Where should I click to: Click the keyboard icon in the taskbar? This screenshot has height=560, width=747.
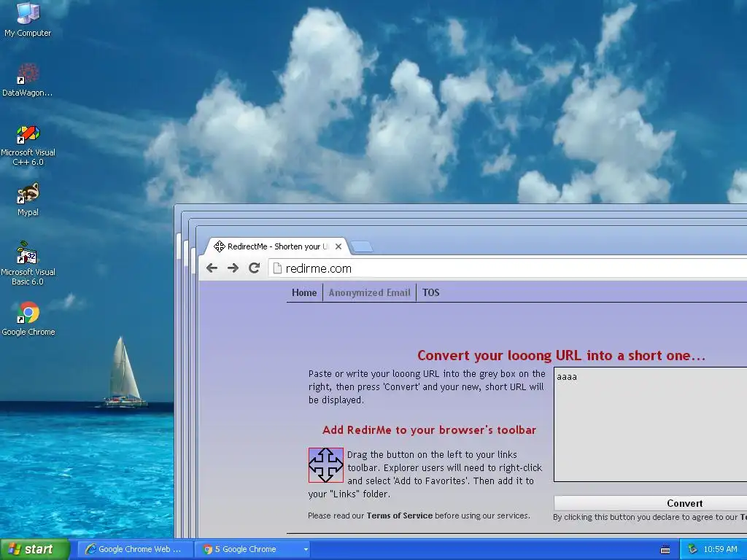coord(665,550)
